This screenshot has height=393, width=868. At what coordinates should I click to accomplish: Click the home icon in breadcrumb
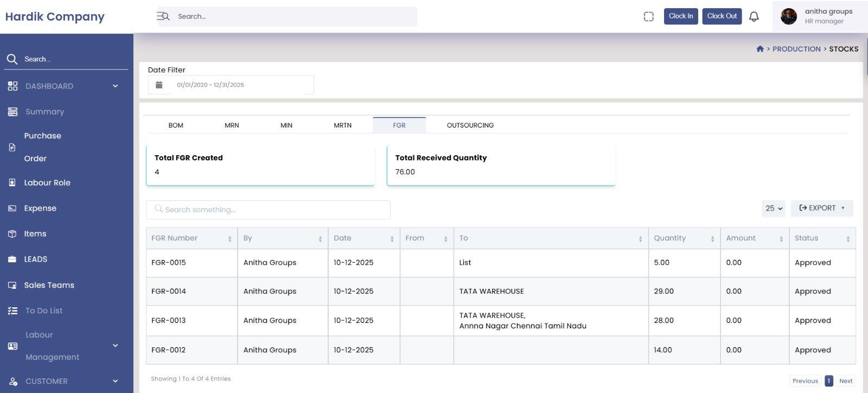pyautogui.click(x=760, y=49)
